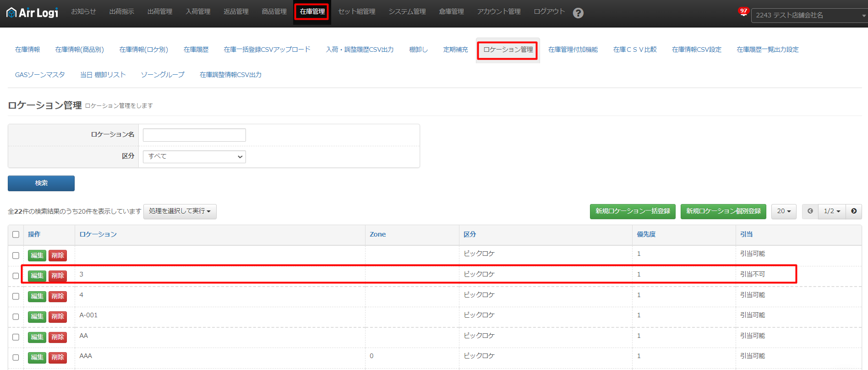The height and width of the screenshot is (370, 868).
Task: Open the アカウント管理 menu
Action: 499,11
